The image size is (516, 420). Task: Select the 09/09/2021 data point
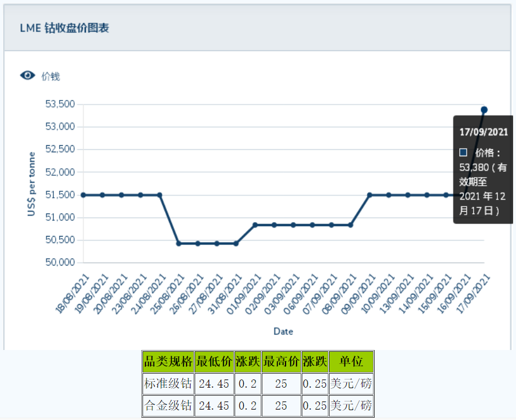[369, 195]
